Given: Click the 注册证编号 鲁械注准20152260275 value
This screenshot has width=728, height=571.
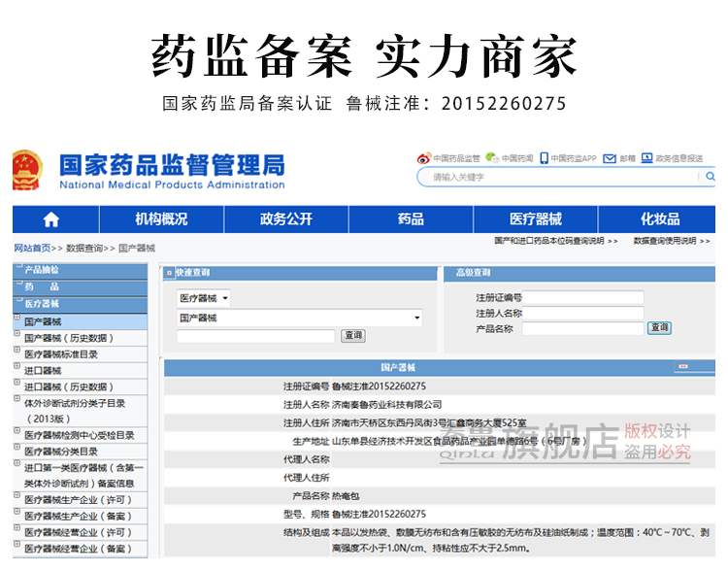Looking at the screenshot, I should (379, 386).
